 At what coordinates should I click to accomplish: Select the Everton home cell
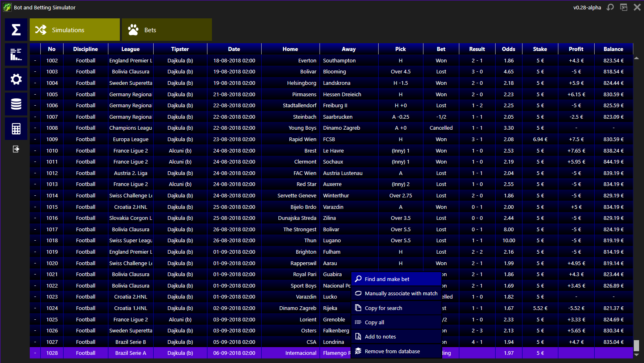point(290,60)
